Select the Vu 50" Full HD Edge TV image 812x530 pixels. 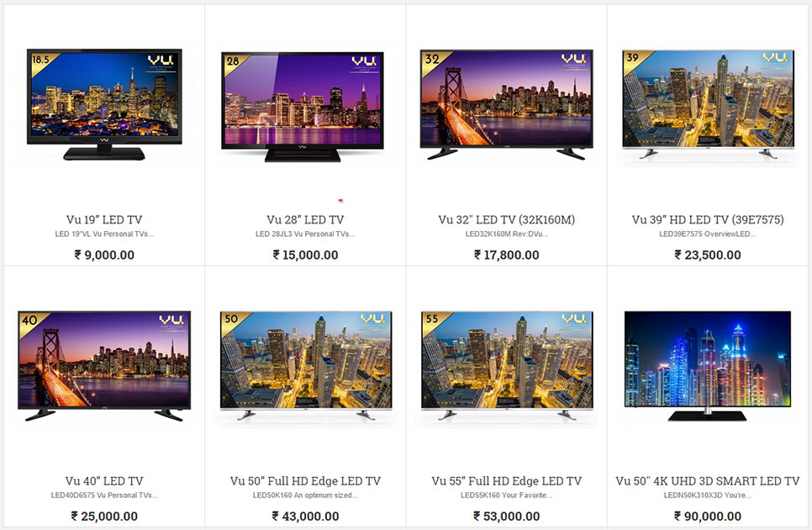pos(305,365)
